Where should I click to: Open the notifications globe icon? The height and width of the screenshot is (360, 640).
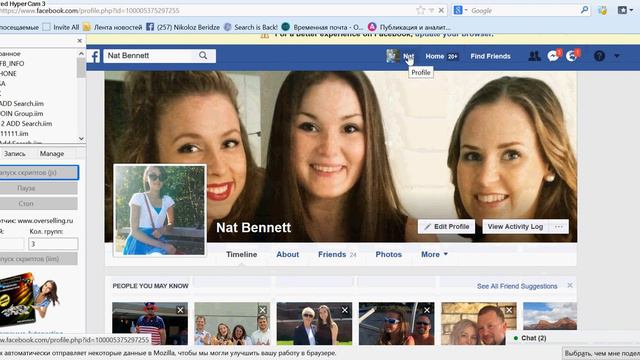tap(572, 56)
